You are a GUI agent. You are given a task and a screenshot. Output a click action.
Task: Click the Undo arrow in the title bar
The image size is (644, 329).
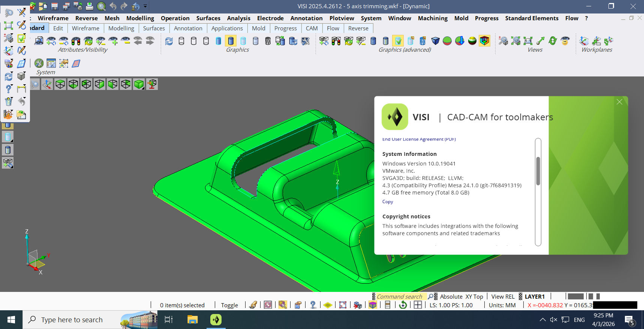[113, 6]
